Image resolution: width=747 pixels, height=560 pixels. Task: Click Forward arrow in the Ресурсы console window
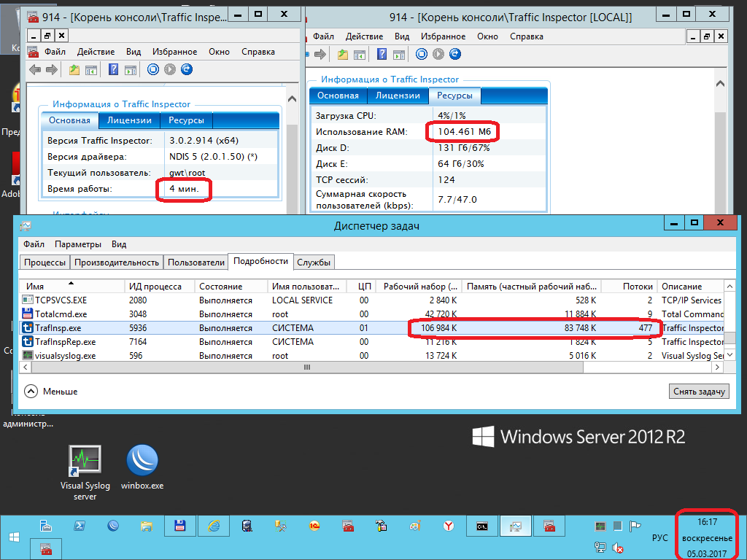[x=320, y=54]
